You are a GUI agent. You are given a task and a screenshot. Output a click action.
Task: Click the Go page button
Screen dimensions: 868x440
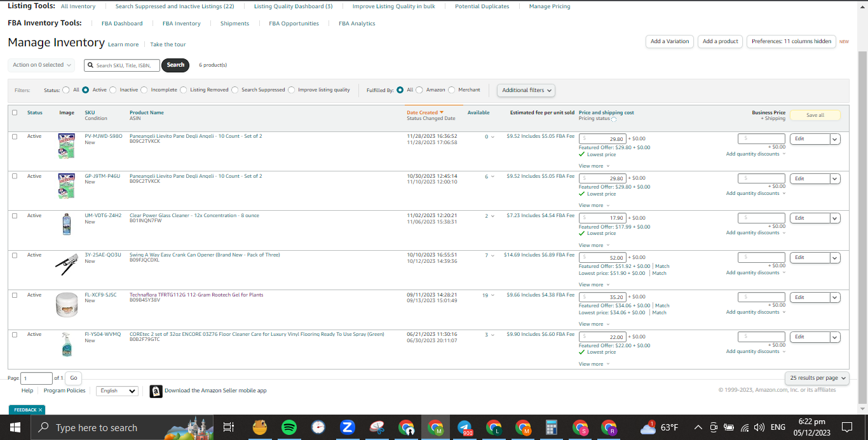[74, 378]
